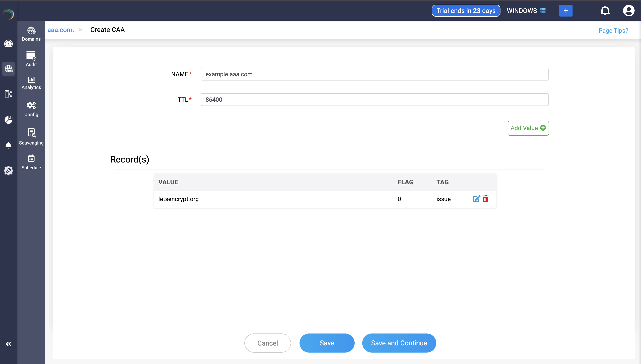Go to Analytics section

(x=31, y=83)
